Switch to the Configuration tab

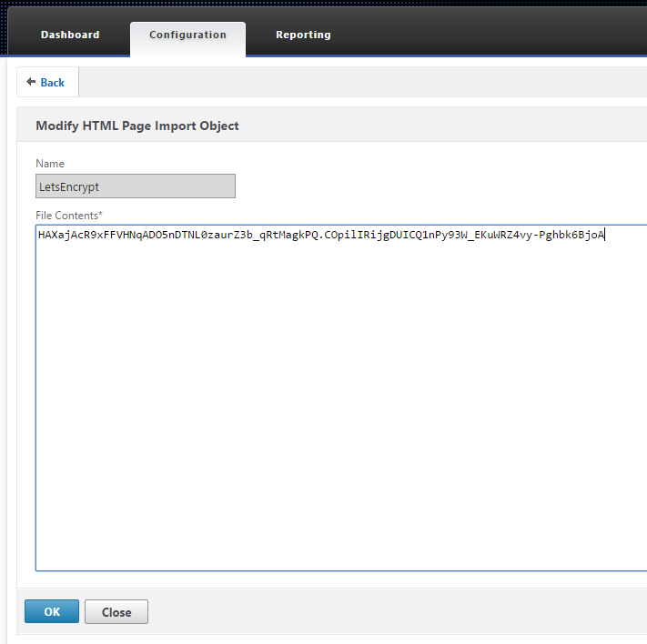coord(187,35)
